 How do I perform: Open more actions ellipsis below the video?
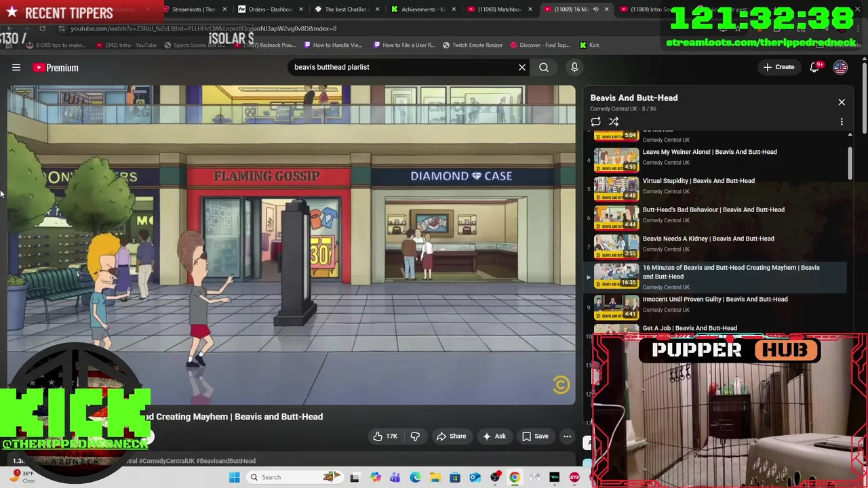(x=568, y=436)
